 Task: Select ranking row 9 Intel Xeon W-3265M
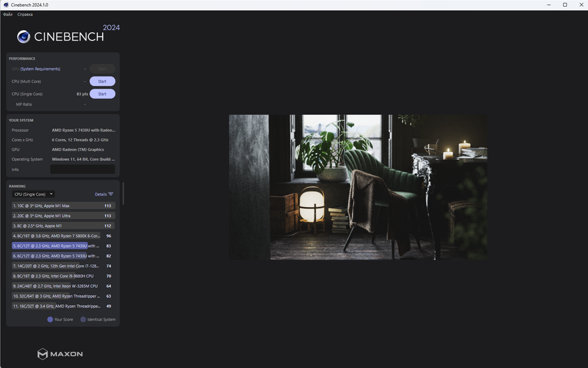(64, 286)
